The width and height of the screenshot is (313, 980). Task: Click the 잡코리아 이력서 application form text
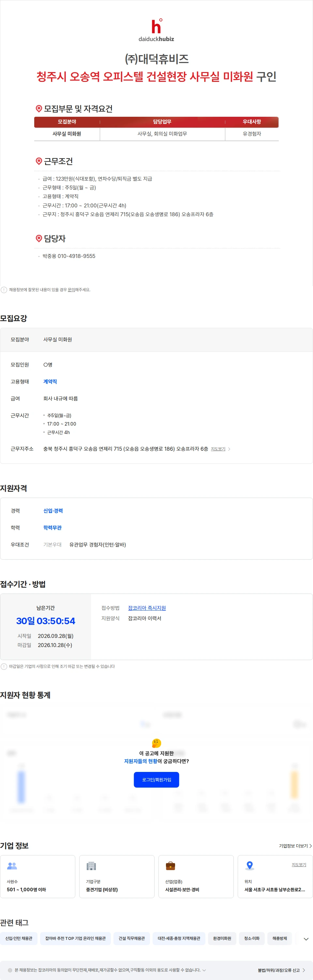(144, 618)
